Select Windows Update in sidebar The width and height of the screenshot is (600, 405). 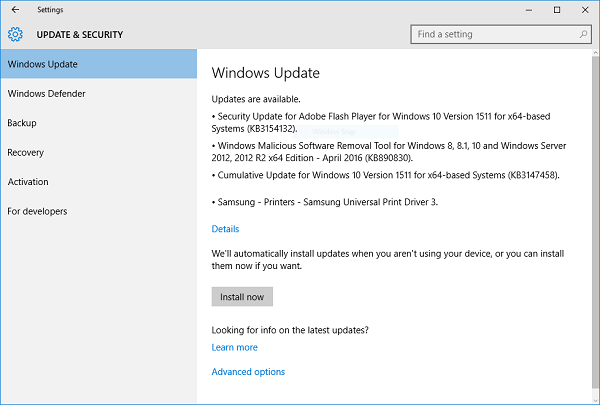[x=99, y=64]
